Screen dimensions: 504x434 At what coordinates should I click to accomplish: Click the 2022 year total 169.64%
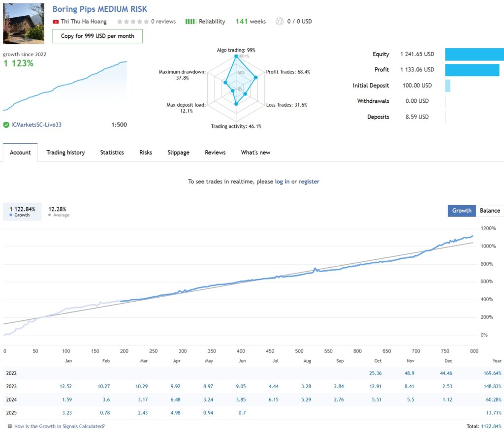[492, 373]
